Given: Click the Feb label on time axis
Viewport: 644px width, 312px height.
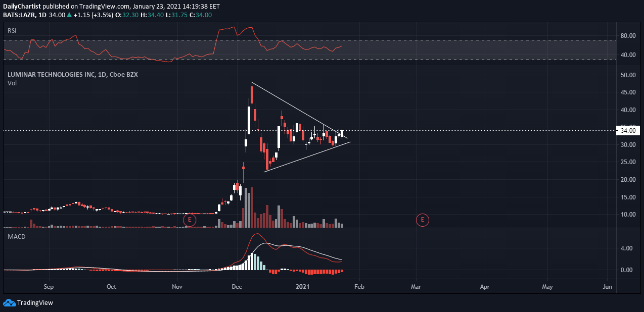Looking at the screenshot, I should 359,287.
